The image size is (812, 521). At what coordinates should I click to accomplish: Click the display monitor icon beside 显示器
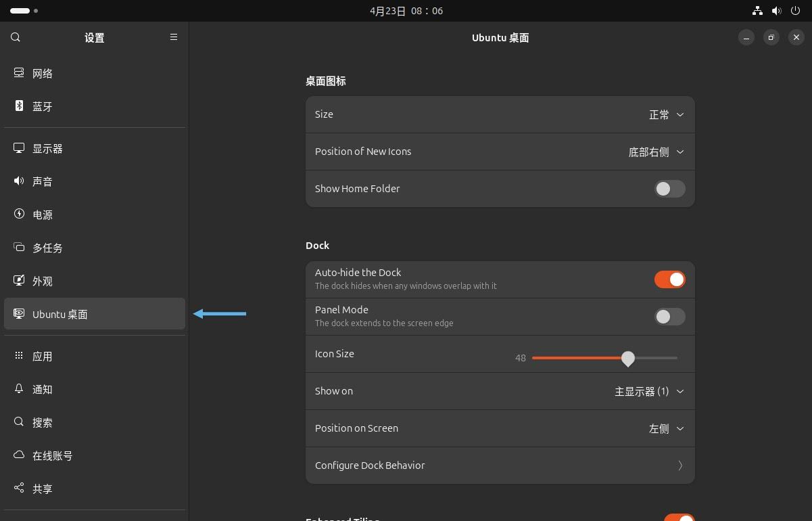(19, 148)
